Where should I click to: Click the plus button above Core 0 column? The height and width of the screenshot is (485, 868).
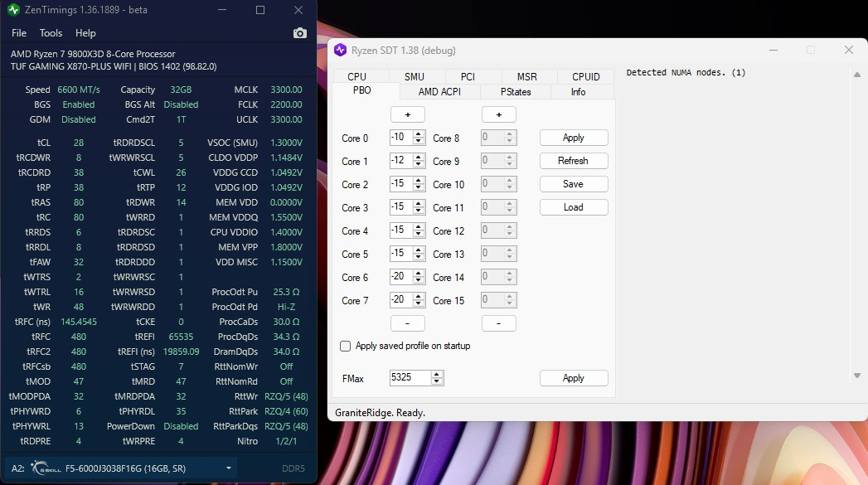pyautogui.click(x=407, y=114)
